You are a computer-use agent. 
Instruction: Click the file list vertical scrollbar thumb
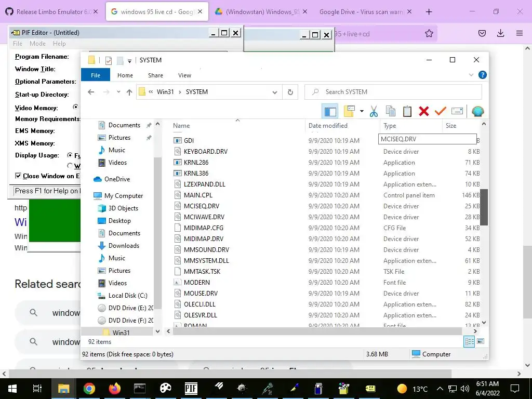(x=484, y=207)
